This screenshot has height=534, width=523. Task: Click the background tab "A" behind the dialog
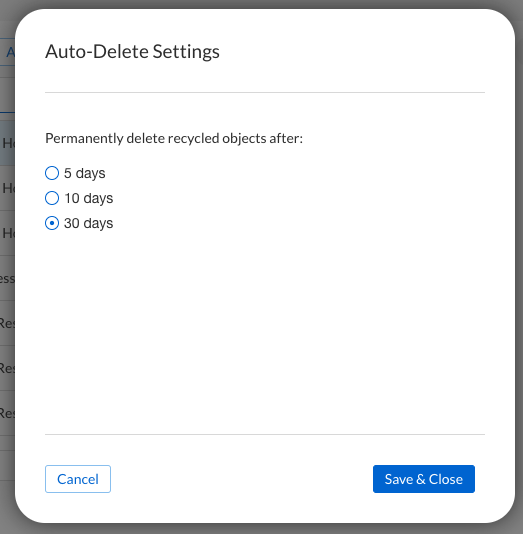click(x=9, y=52)
